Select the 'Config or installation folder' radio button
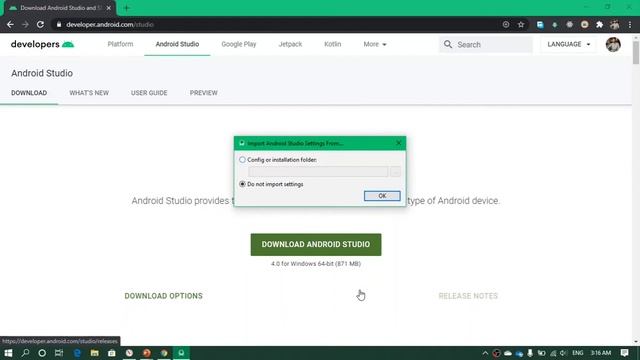Viewport: 640px width, 360px height. click(x=242, y=160)
